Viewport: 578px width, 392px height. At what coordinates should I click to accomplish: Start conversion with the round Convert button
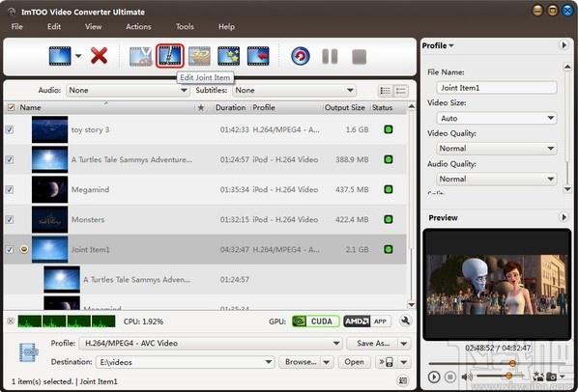pyautogui.click(x=300, y=56)
